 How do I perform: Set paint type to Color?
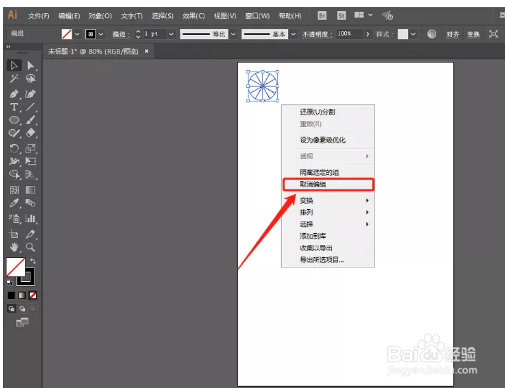coord(11,295)
